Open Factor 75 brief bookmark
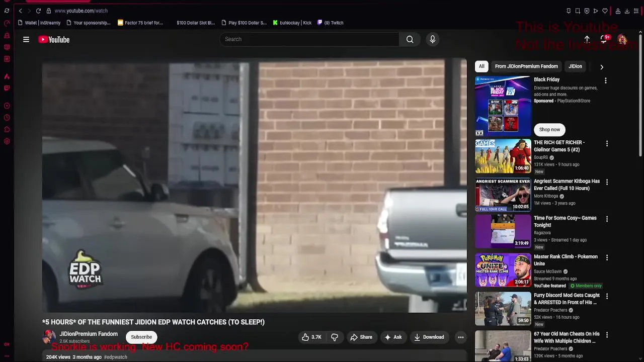 140,23
